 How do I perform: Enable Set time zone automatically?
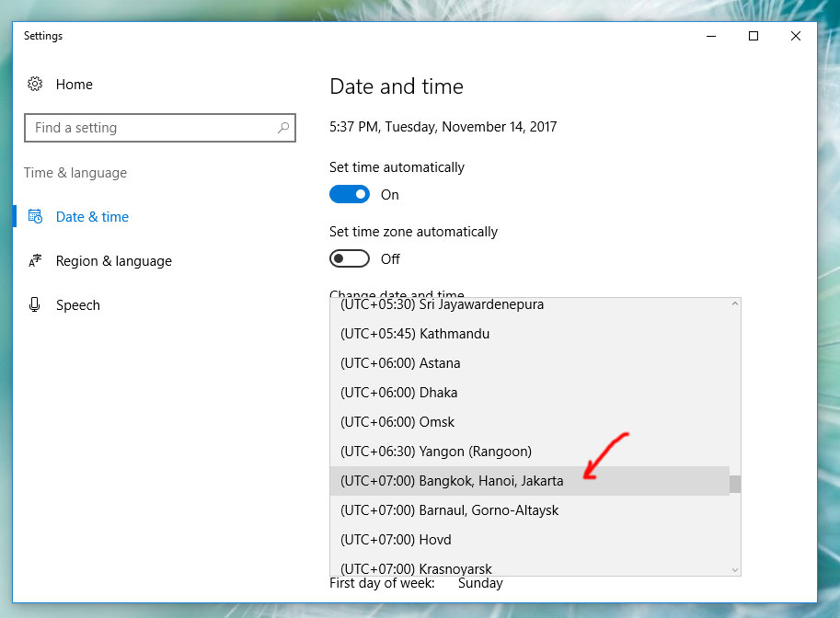pyautogui.click(x=350, y=259)
